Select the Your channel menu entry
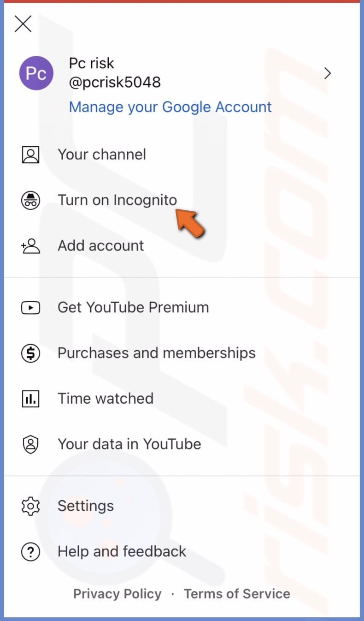 [x=102, y=155]
